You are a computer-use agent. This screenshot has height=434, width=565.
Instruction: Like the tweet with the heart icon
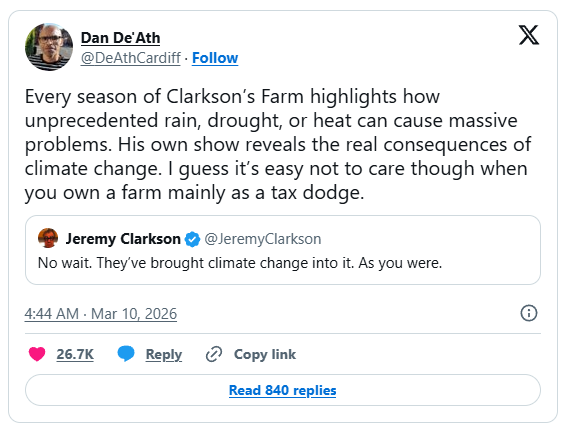37,354
